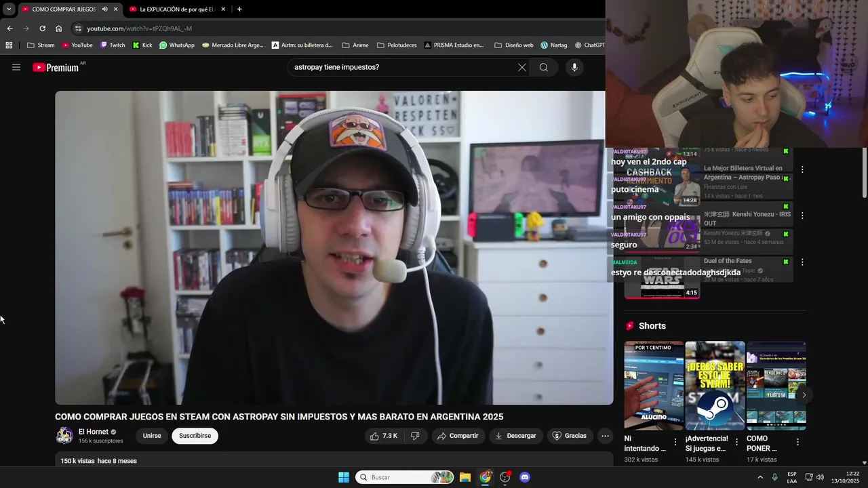Open the YouTube bookmark
The width and height of the screenshot is (868, 488).
coord(77,45)
